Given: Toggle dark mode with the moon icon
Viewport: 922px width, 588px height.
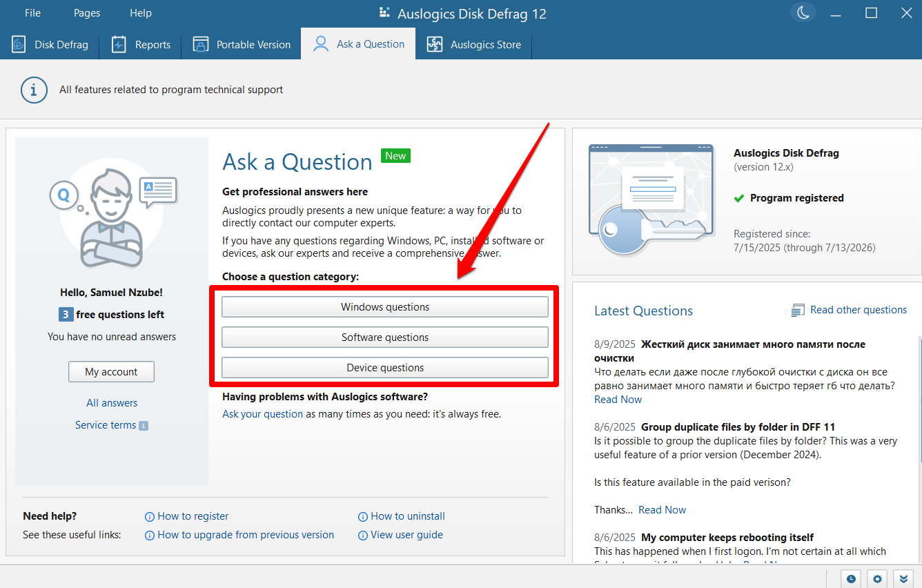Looking at the screenshot, I should 803,12.
